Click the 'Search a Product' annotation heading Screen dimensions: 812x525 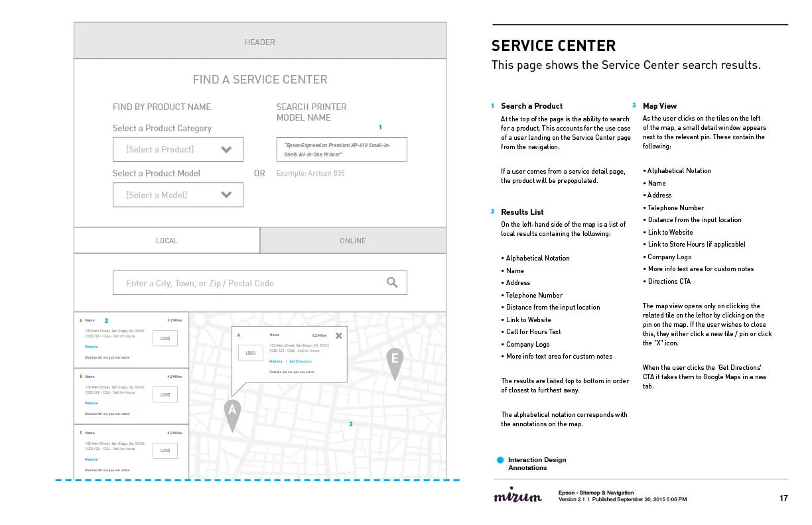coord(531,106)
